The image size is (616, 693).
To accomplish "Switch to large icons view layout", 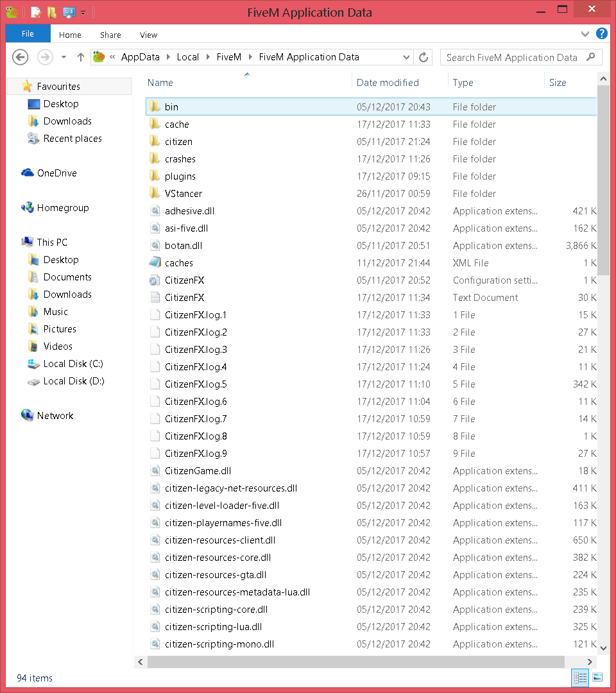I will [x=597, y=677].
